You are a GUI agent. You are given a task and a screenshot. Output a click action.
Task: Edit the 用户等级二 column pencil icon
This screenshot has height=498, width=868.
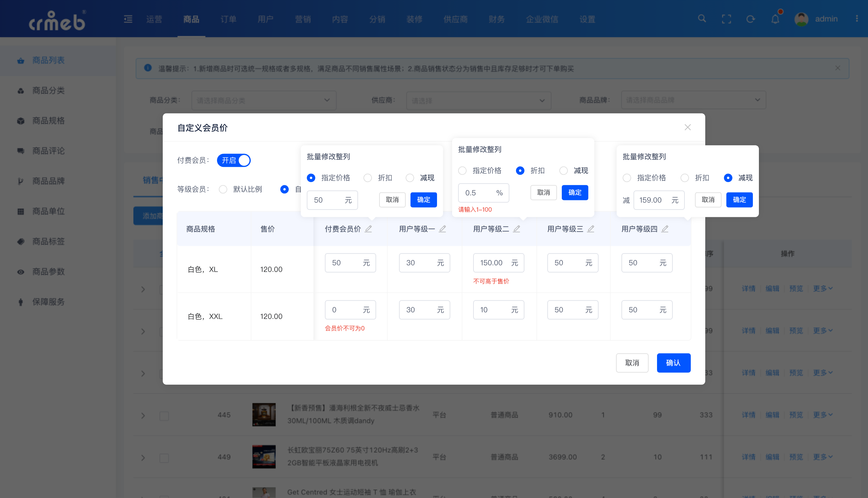[517, 229]
